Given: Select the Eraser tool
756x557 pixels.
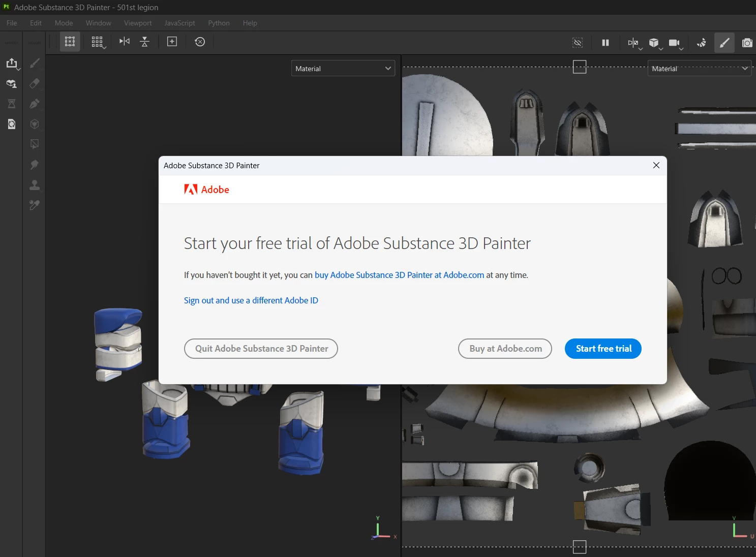Looking at the screenshot, I should click(x=35, y=83).
